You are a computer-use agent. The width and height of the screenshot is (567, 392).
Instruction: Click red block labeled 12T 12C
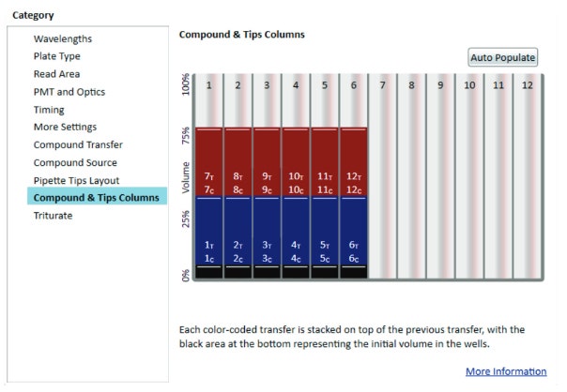[x=354, y=162]
